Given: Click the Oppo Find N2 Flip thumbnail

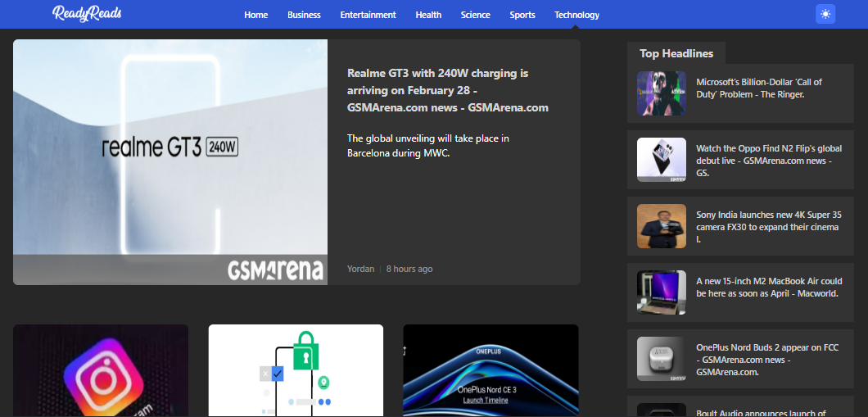Looking at the screenshot, I should point(662,160).
